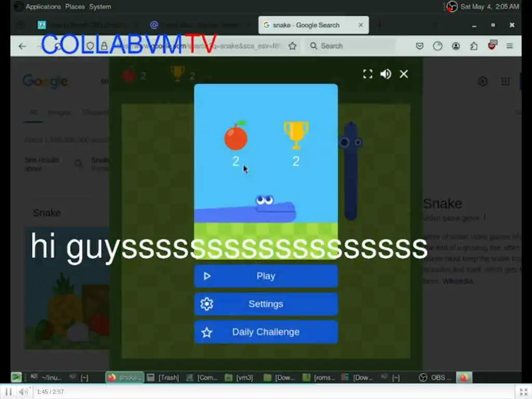The width and height of the screenshot is (532, 399).
Task: Start the game with Play button
Action: coord(266,276)
